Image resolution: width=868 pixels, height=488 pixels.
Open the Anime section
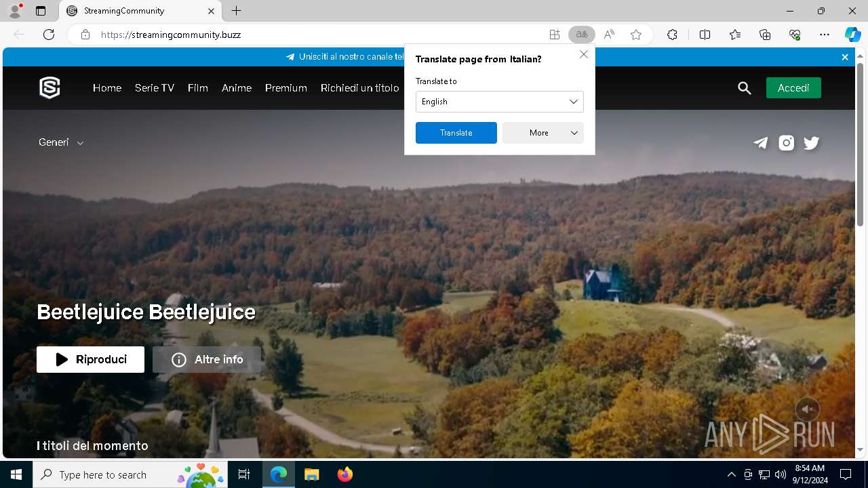237,88
